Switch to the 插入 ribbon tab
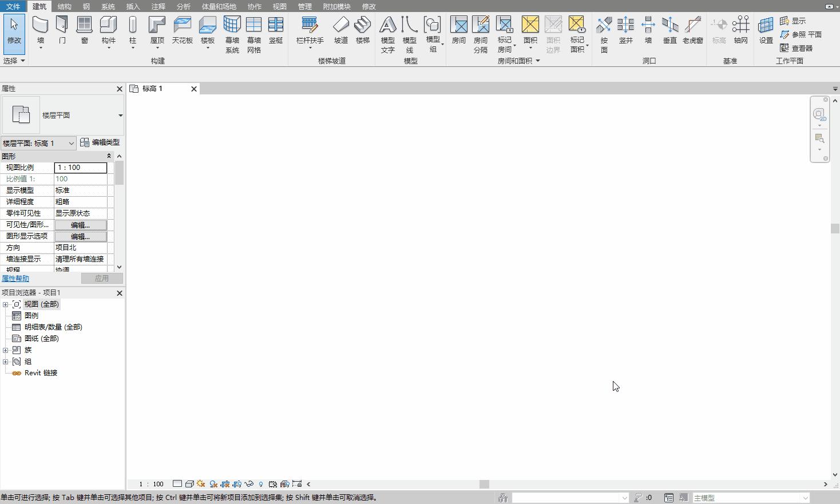The width and height of the screenshot is (840, 504). point(133,6)
